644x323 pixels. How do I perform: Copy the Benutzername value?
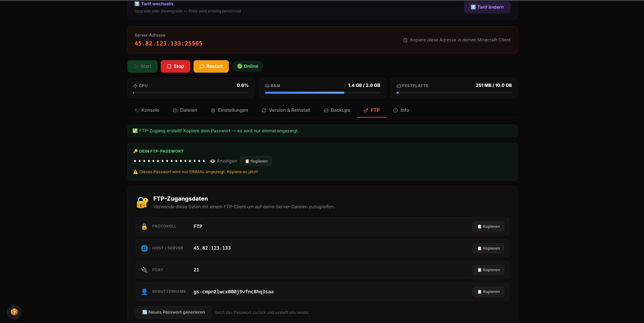point(488,292)
